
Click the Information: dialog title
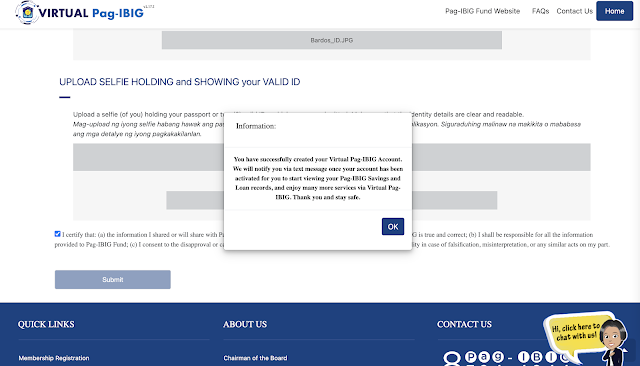coord(256,126)
